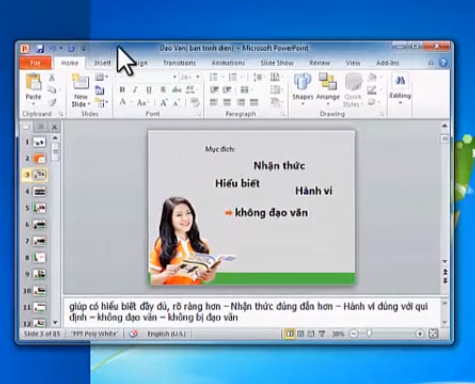Click the English (U.S.) language button
Image resolution: width=475 pixels, height=384 pixels.
pos(166,334)
